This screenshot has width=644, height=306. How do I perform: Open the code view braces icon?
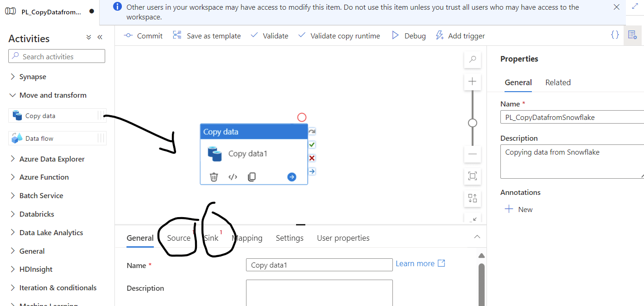pos(615,35)
